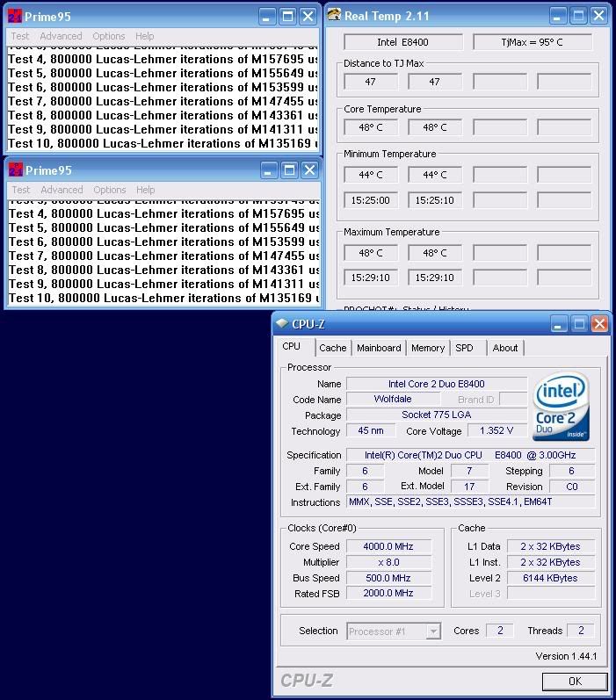616x700 pixels.
Task: Open Test menu in upper Prime95 window
Action: (x=20, y=36)
